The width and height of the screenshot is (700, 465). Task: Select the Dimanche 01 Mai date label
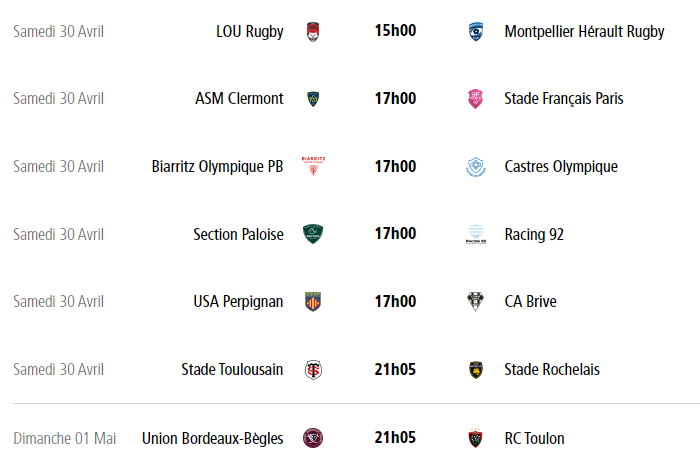(65, 438)
